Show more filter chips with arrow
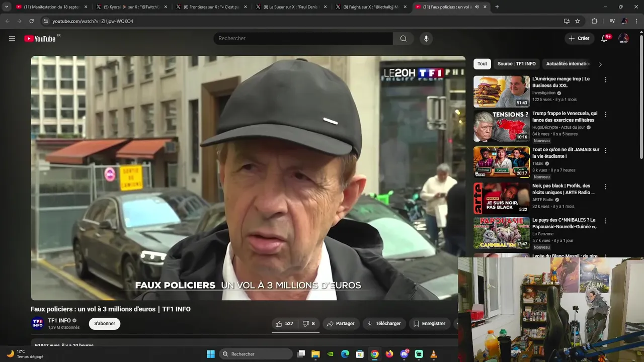The width and height of the screenshot is (644, 362). click(x=600, y=64)
